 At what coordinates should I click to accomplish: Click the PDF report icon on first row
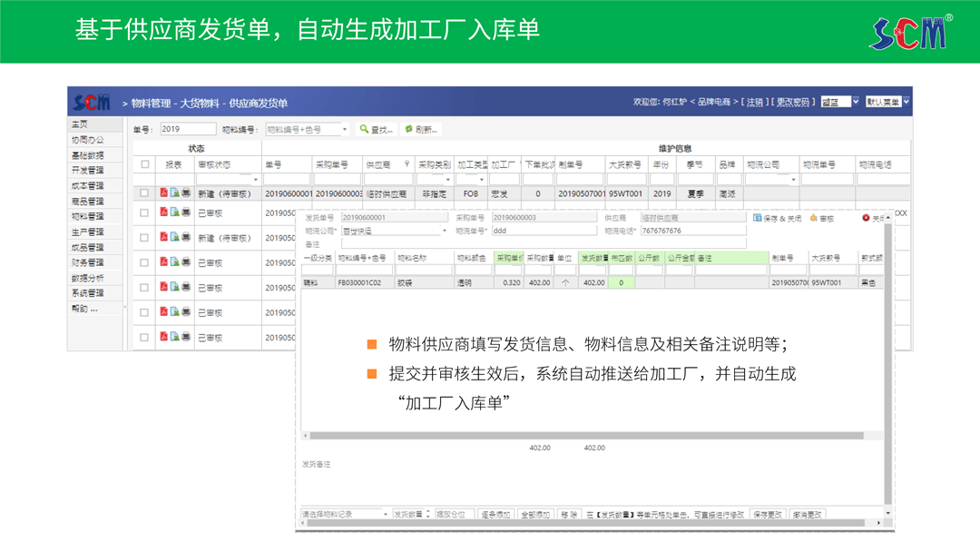[163, 192]
